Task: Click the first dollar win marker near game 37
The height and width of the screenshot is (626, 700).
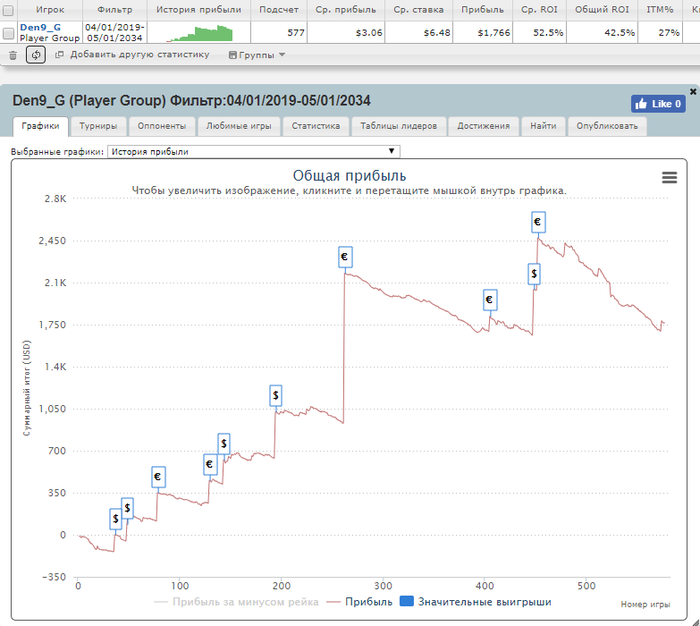Action: [116, 519]
